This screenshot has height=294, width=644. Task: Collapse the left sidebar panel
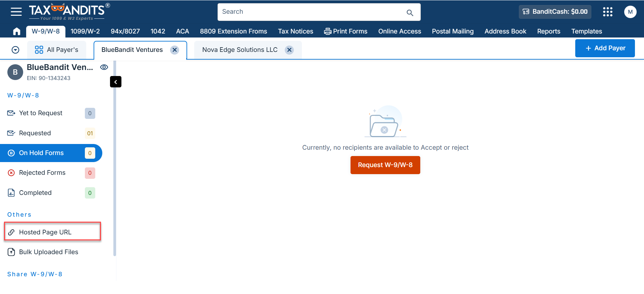coord(116,82)
